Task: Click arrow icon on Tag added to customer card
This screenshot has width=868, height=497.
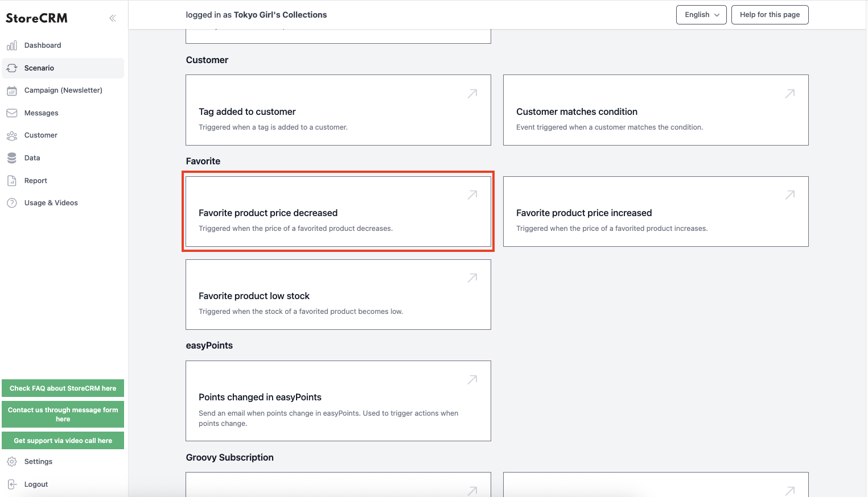Action: click(x=472, y=94)
